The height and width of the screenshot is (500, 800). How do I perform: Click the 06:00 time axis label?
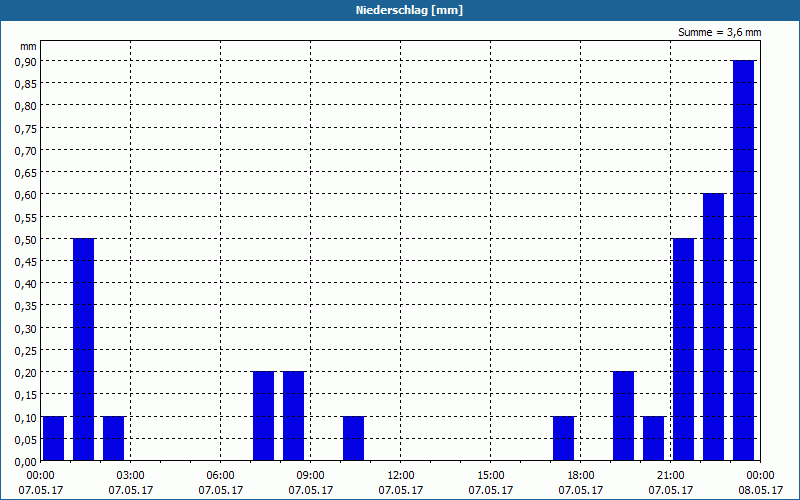coord(220,475)
